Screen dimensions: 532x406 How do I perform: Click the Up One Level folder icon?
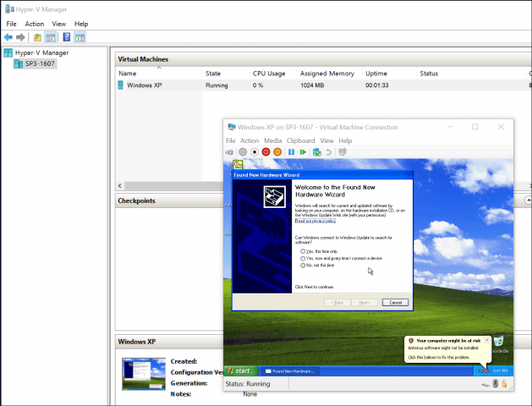(x=37, y=37)
